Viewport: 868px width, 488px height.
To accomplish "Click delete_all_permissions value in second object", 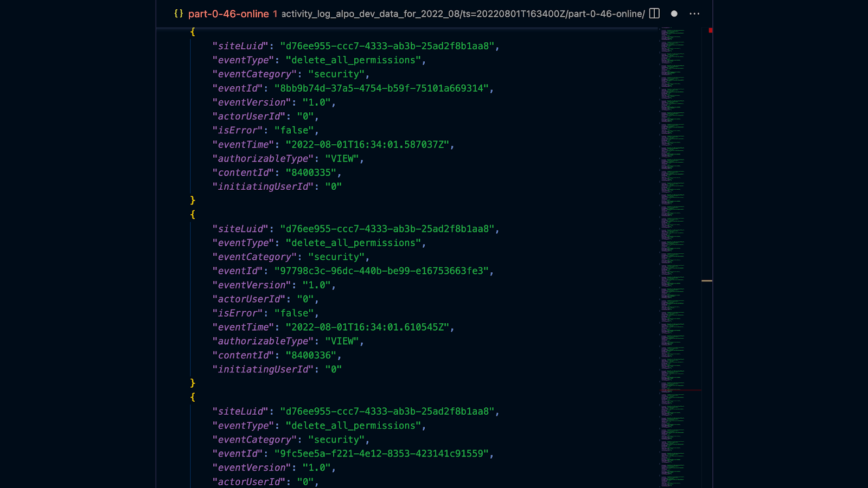I will click(353, 243).
